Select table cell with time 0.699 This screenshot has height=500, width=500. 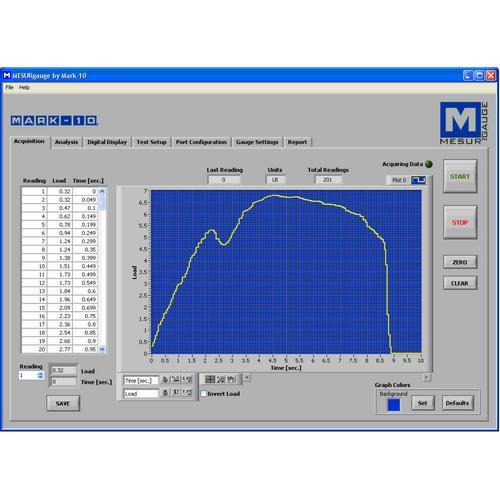[x=85, y=308]
